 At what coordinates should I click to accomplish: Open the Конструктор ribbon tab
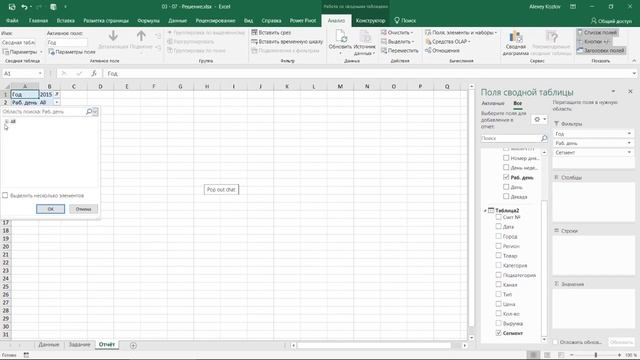(370, 20)
